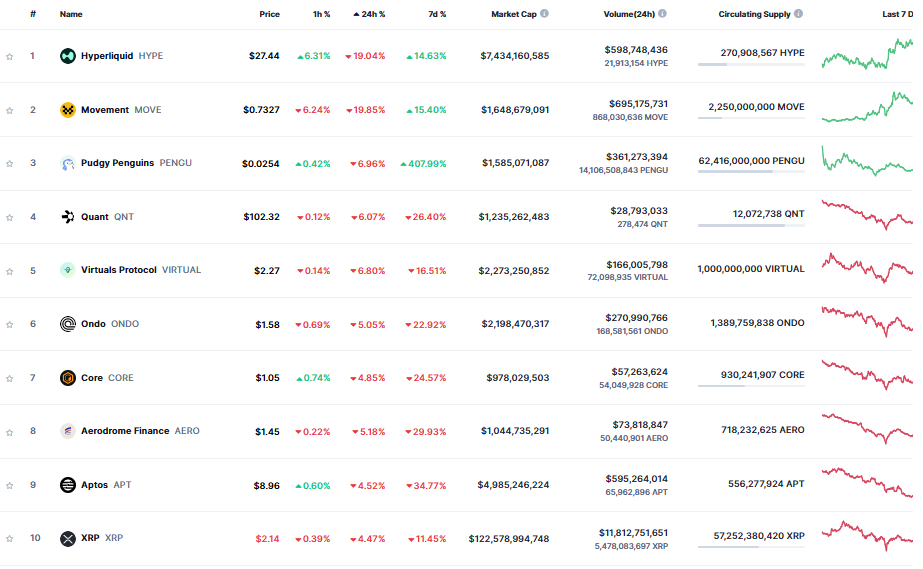
Task: Sort by the # rank column
Action: point(33,14)
